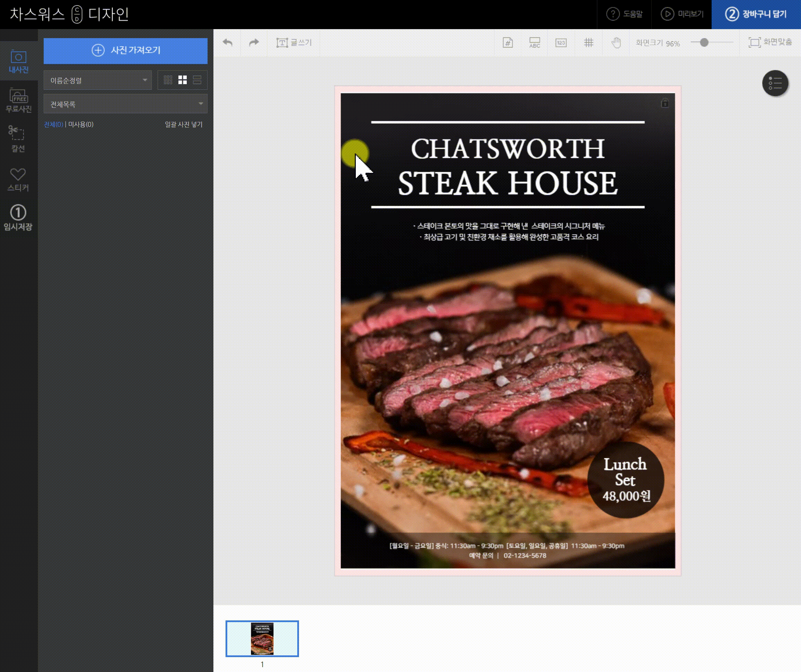
Task: Switch to small grid thumbnail view
Action: coord(168,80)
